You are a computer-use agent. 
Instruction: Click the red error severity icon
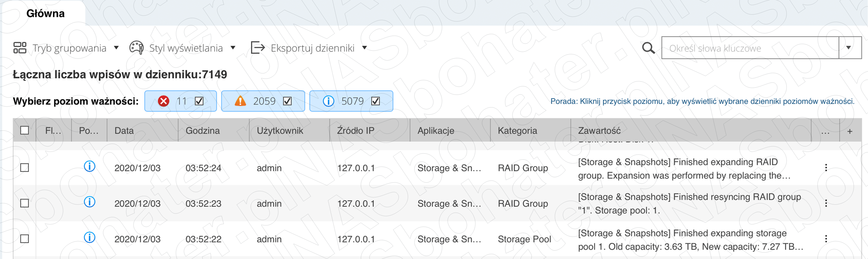pos(164,101)
